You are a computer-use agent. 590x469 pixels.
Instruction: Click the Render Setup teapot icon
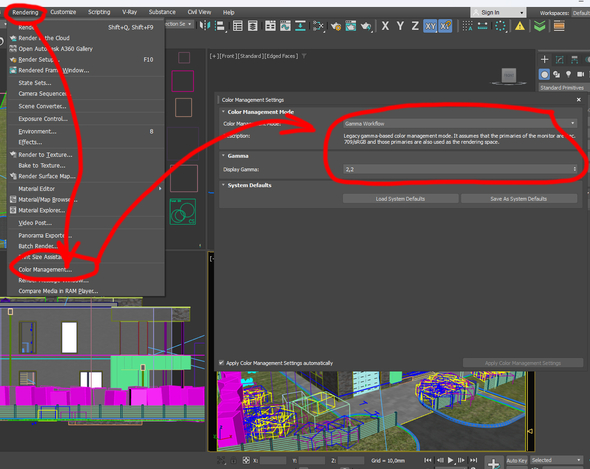point(335,26)
